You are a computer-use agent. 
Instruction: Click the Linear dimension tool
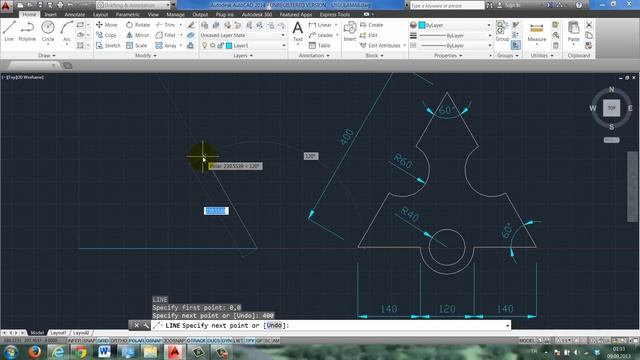(320, 25)
